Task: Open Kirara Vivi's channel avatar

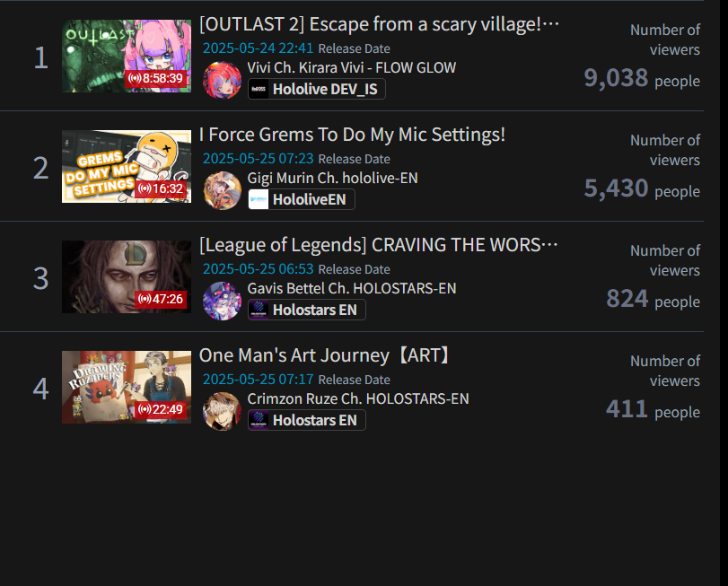Action: point(223,80)
